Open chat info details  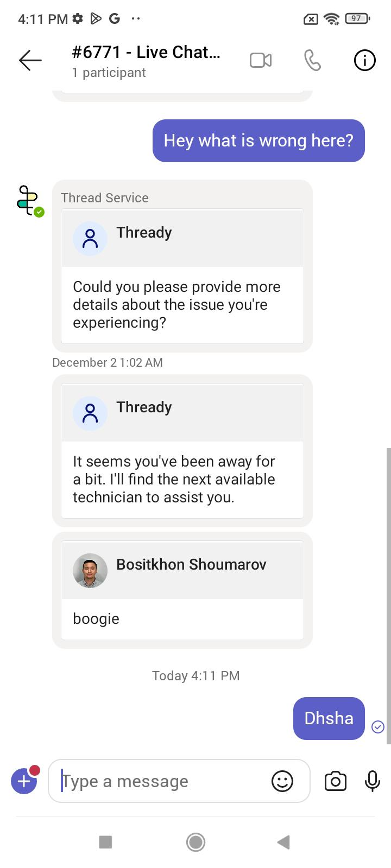point(364,60)
